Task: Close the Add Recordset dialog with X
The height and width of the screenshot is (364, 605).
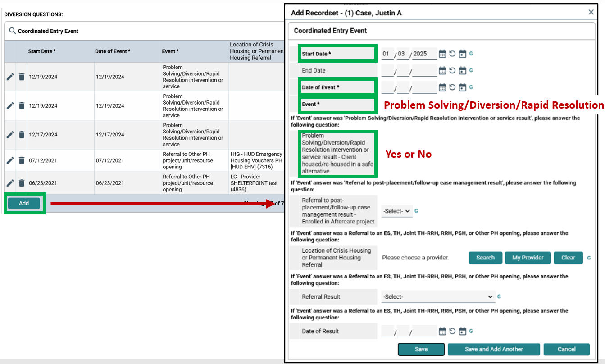Action: tap(591, 12)
